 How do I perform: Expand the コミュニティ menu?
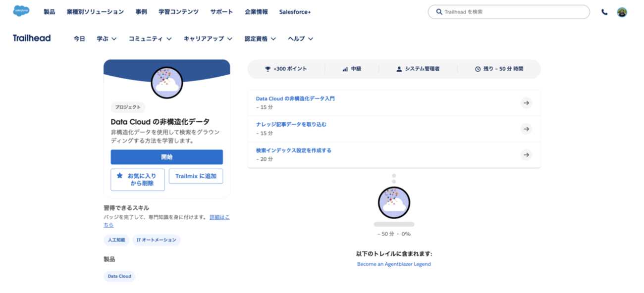pos(150,39)
